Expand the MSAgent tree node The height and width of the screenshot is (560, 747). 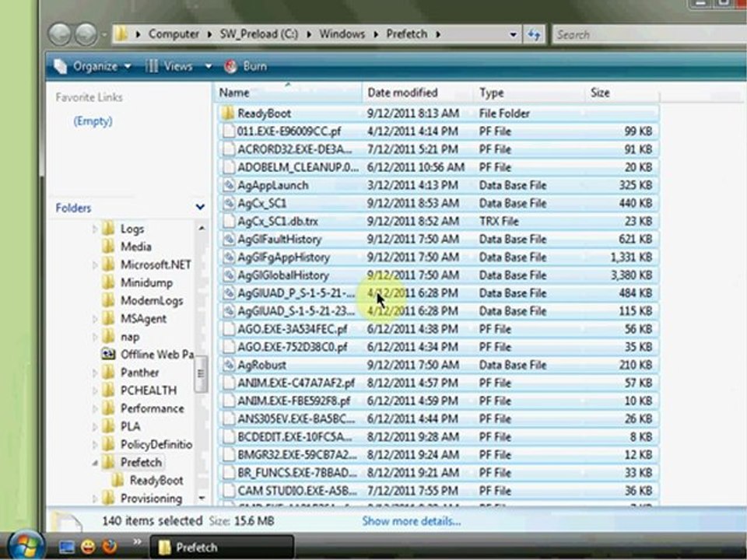(94, 319)
